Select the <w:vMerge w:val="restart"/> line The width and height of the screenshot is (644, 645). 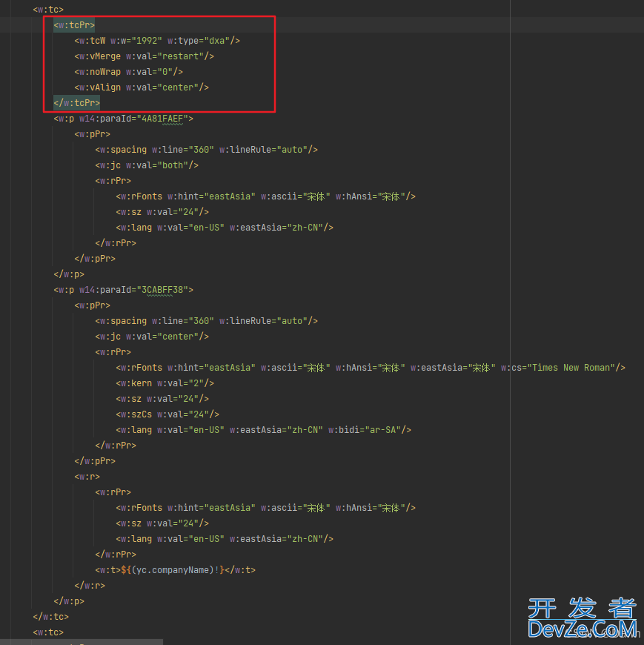point(144,56)
